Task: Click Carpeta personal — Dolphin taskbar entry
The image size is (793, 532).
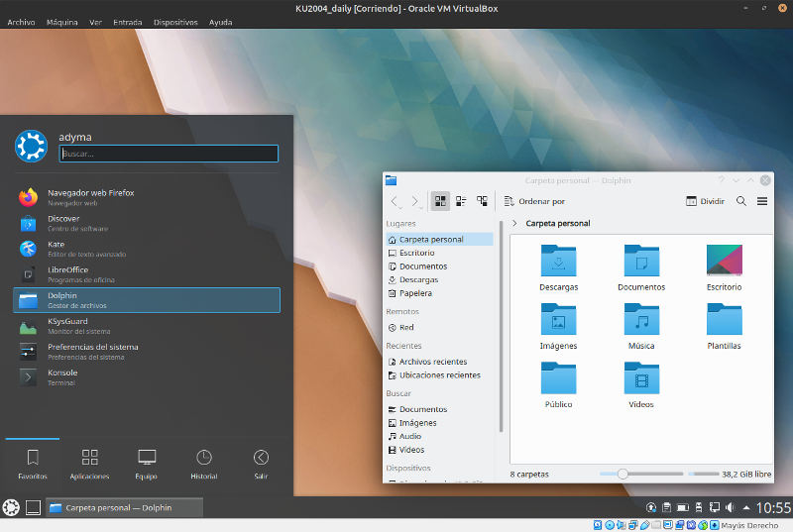Action: [125, 508]
